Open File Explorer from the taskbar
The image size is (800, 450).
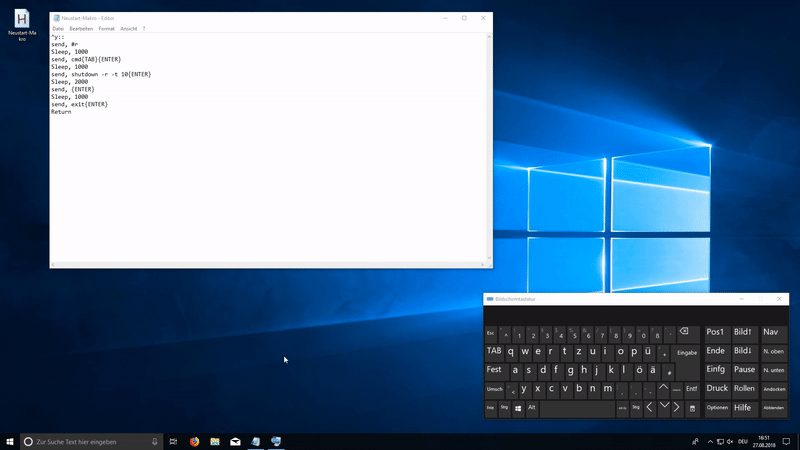pos(215,442)
